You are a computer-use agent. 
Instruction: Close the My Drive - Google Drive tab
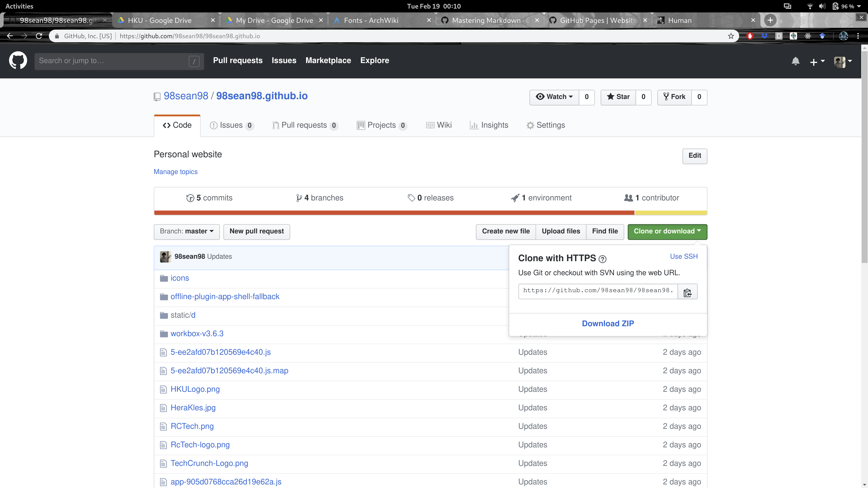(x=321, y=21)
